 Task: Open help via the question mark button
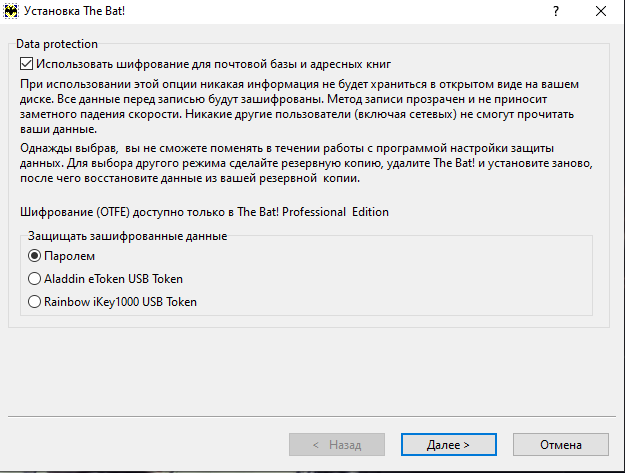pos(556,11)
